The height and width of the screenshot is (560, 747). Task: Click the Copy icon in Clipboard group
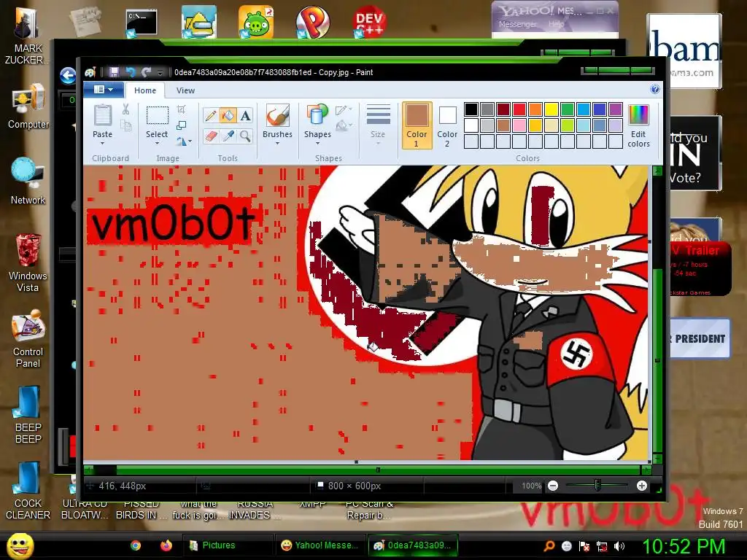(125, 125)
